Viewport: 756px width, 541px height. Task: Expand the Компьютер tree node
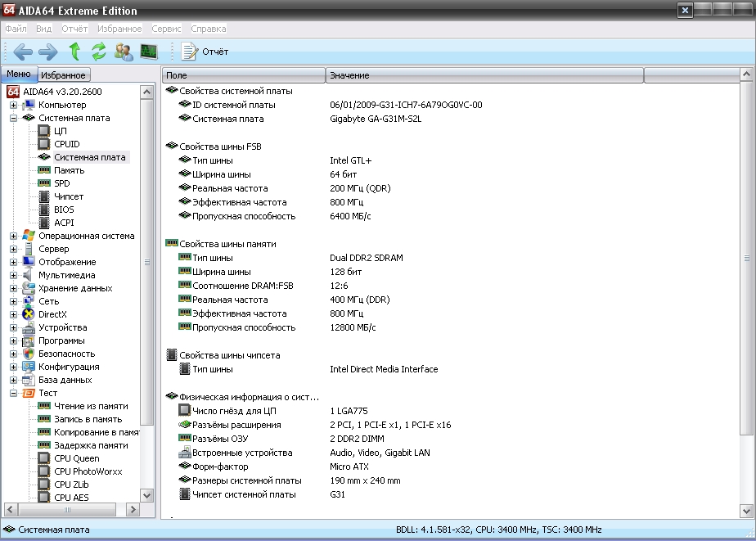13,105
